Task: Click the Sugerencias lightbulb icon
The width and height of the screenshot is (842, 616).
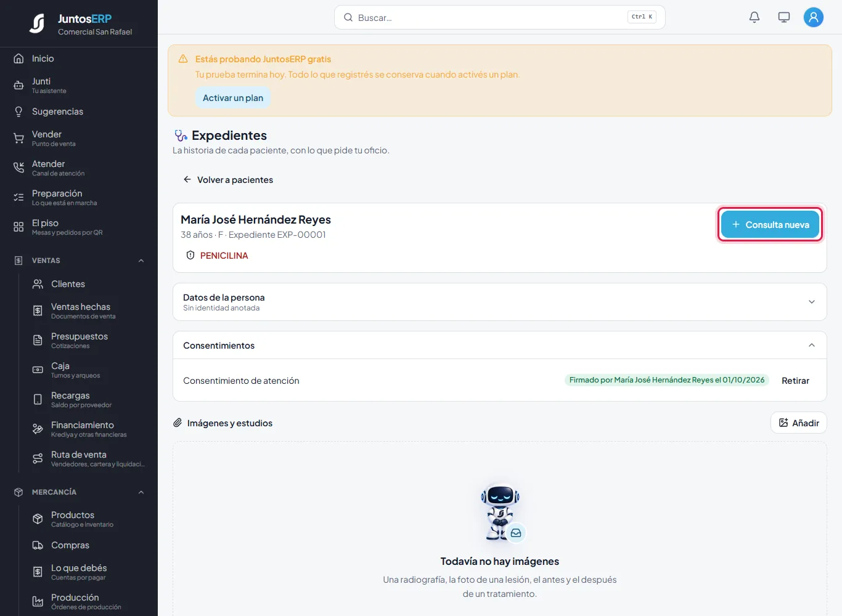Action: pyautogui.click(x=18, y=111)
